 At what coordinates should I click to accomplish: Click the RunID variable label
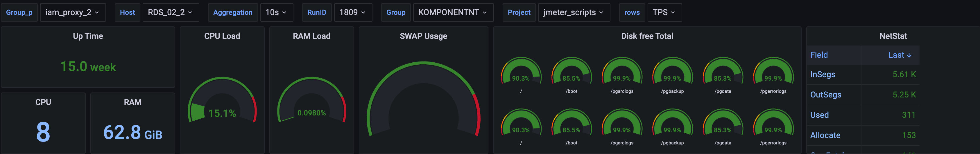tap(317, 12)
